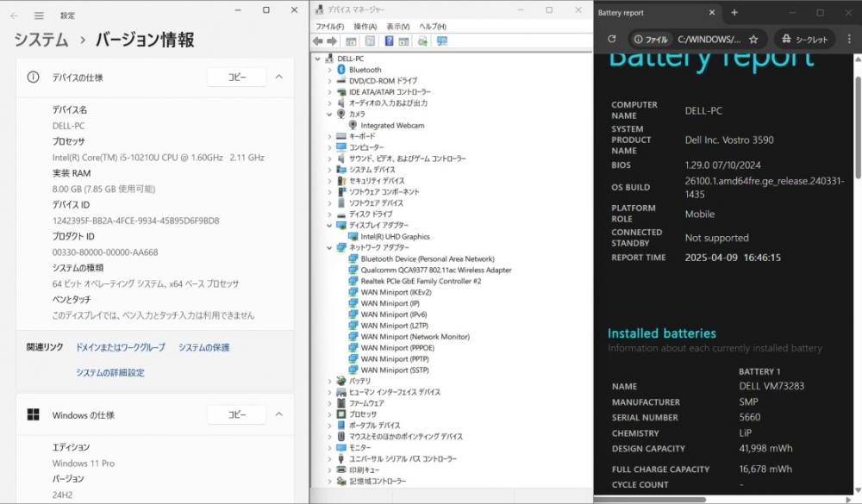Image resolution: width=862 pixels, height=504 pixels.
Task: Select WAN Miniport (Network Monitor)
Action: (415, 336)
